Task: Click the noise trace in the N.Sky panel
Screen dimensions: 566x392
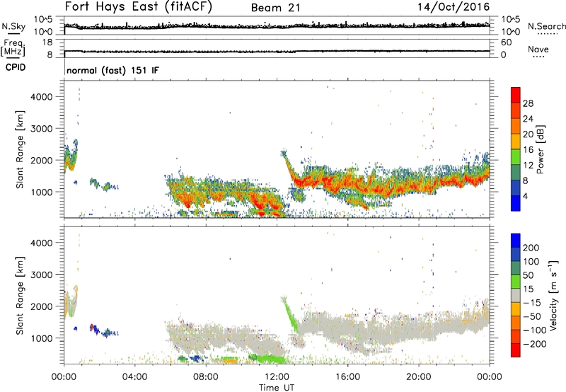Action: 277,25
